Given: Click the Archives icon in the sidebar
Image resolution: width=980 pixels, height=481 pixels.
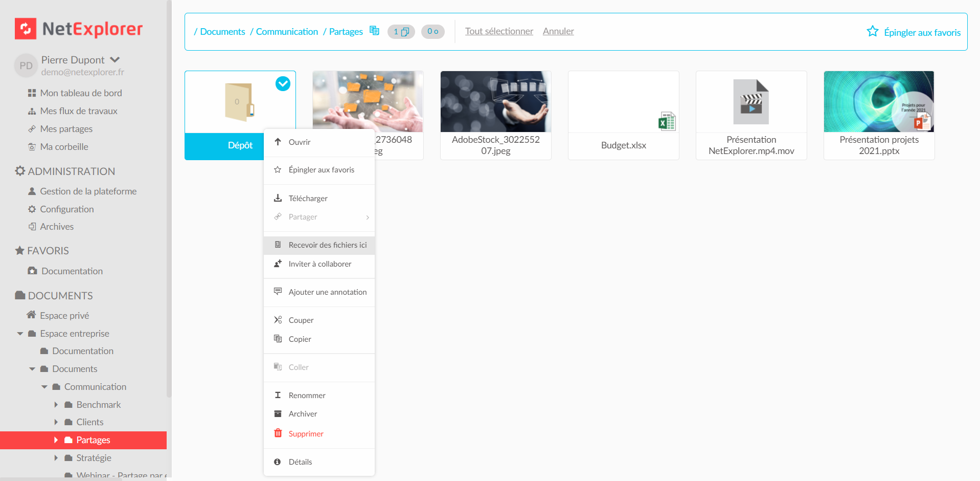Looking at the screenshot, I should click(x=32, y=226).
